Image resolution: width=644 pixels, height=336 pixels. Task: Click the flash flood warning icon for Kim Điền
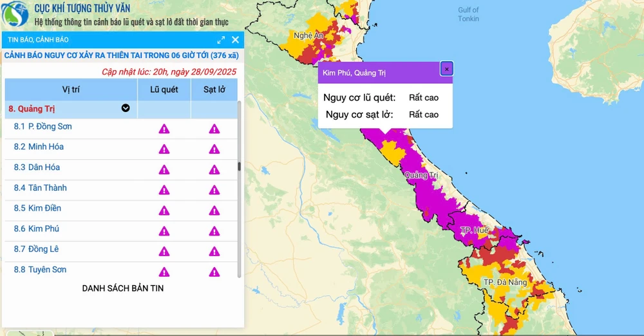164,210
